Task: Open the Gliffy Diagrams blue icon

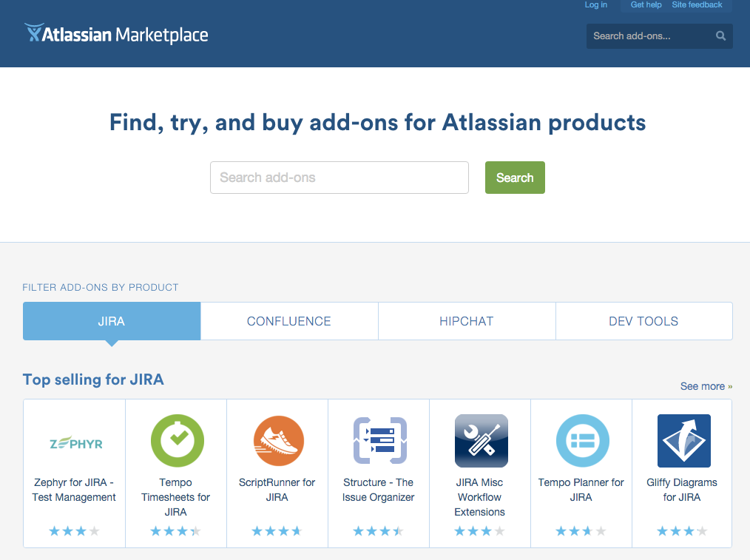Action: [684, 440]
